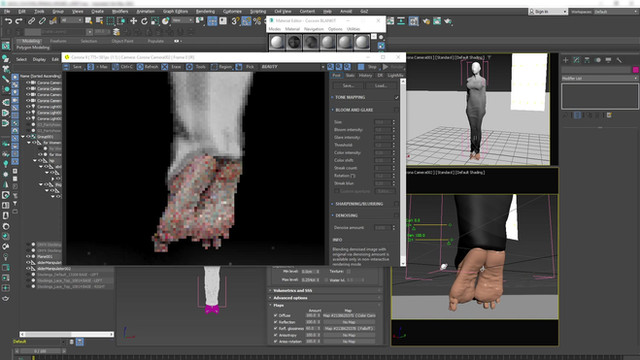Activate the Select and Link tool

pyautogui.click(x=31, y=21)
